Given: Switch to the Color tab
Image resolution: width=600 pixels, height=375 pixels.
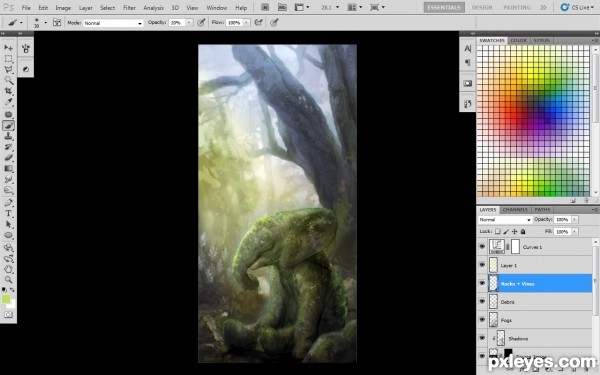Looking at the screenshot, I should 518,40.
